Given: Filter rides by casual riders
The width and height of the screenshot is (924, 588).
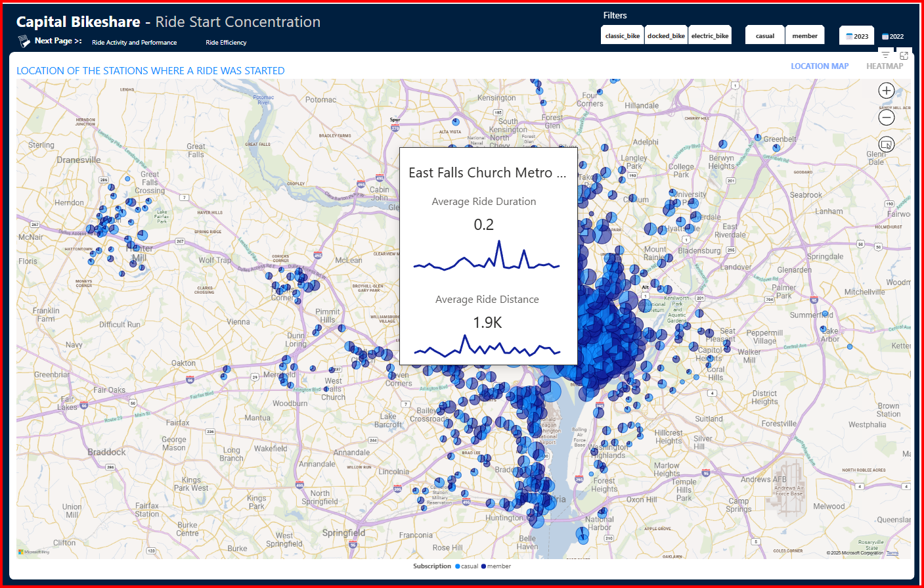Looking at the screenshot, I should click(x=765, y=36).
